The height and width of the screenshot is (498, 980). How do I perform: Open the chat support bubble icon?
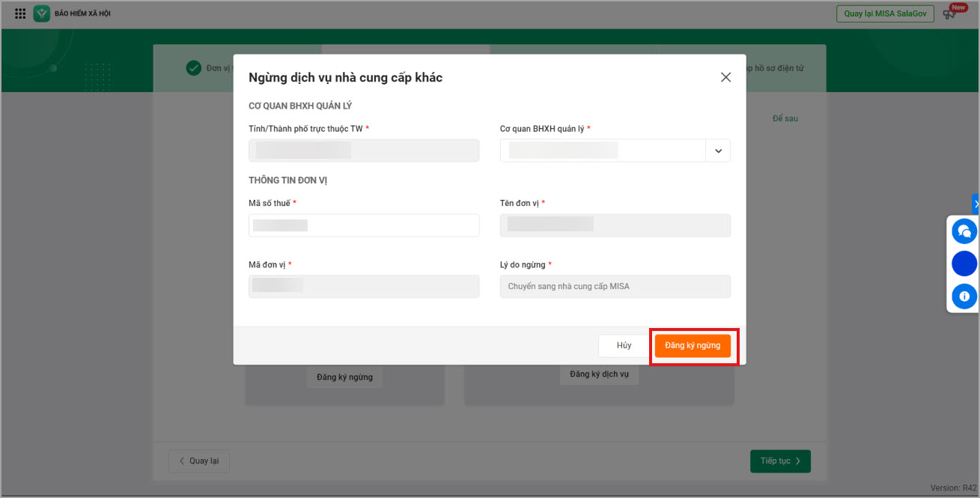click(964, 231)
